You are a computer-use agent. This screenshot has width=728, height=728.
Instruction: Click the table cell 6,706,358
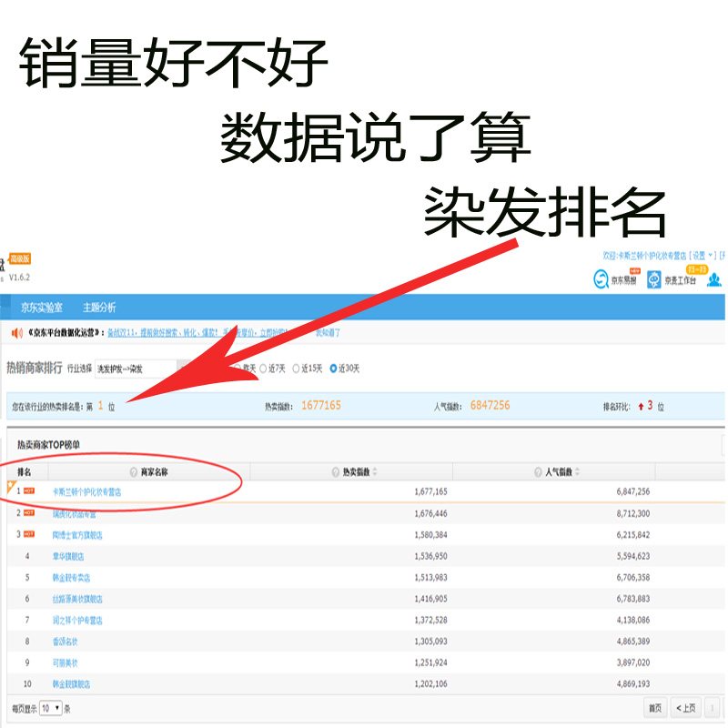[x=633, y=578]
